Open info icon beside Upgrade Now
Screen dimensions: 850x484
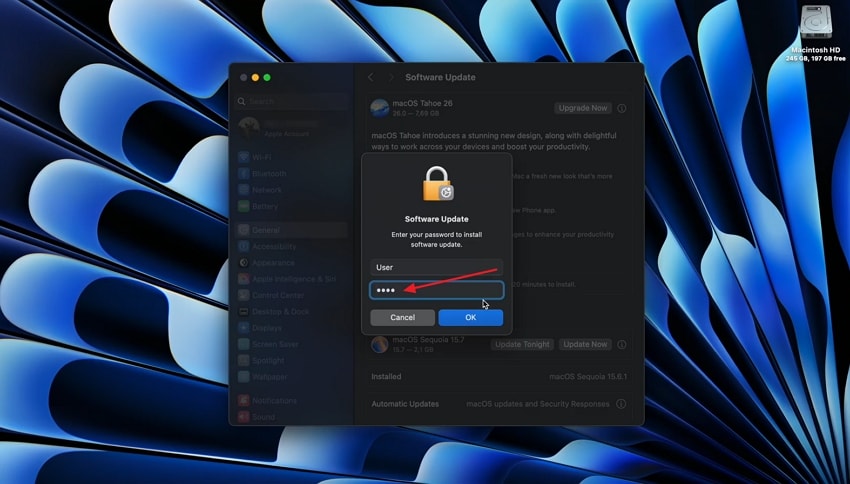pyautogui.click(x=622, y=108)
